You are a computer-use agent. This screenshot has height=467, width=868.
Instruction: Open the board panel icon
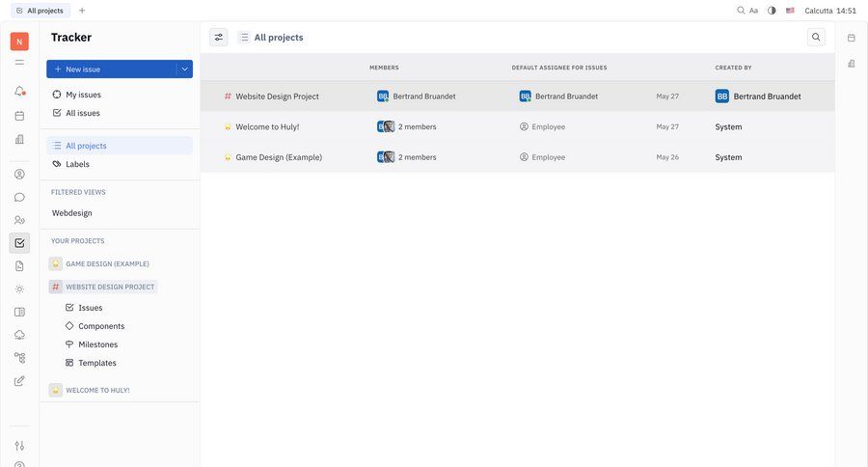coord(19,312)
